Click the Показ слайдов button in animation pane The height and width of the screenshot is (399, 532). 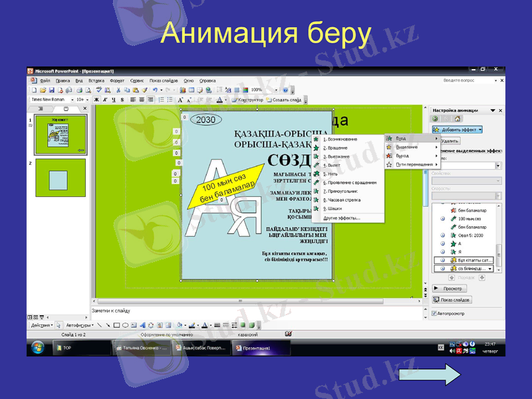pyautogui.click(x=453, y=299)
